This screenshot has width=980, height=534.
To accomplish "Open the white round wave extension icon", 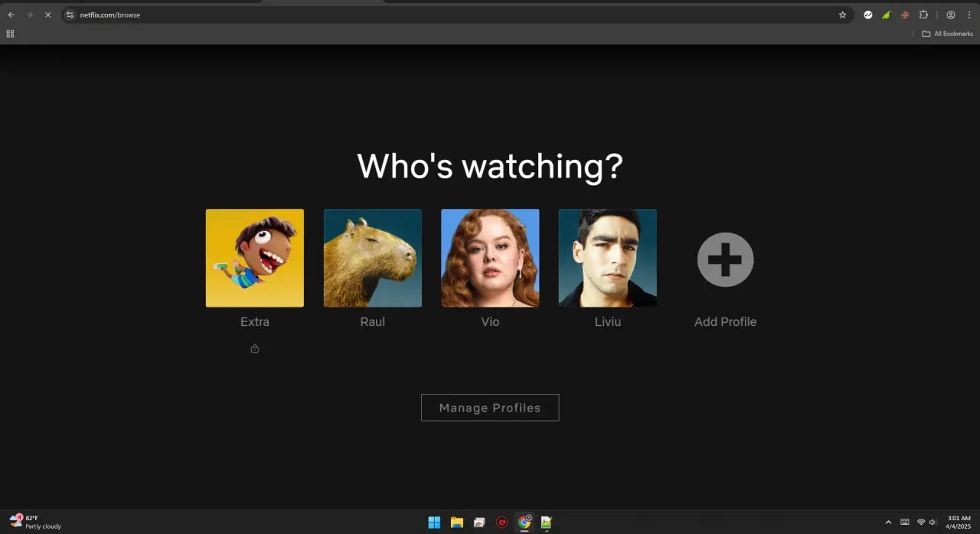I will click(868, 15).
